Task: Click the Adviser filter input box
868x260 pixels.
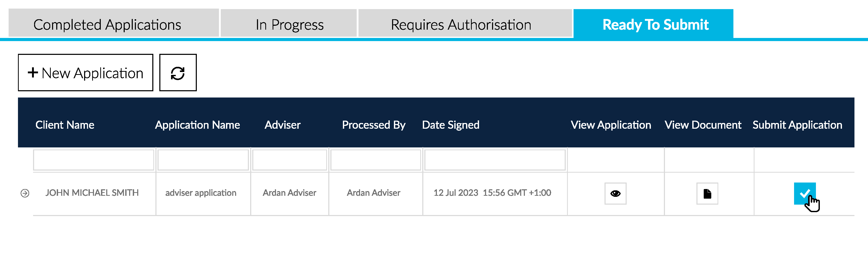Action: [x=289, y=160]
